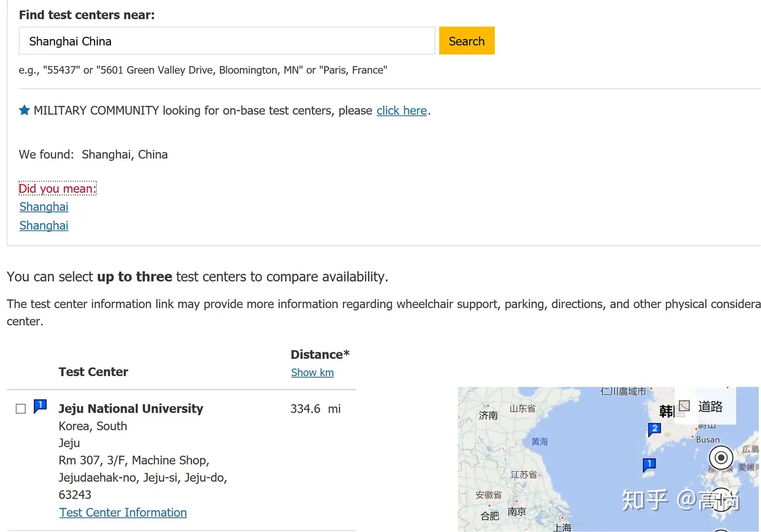761x532 pixels.
Task: Click the 'Did you mean:' label
Action: [x=58, y=189]
